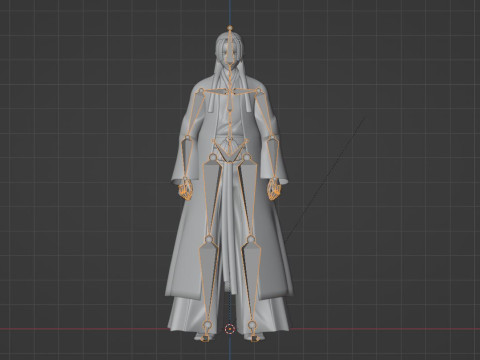480x360 pixels.
Task: Select the tip joint on top of the head bone
Action: pos(230,28)
